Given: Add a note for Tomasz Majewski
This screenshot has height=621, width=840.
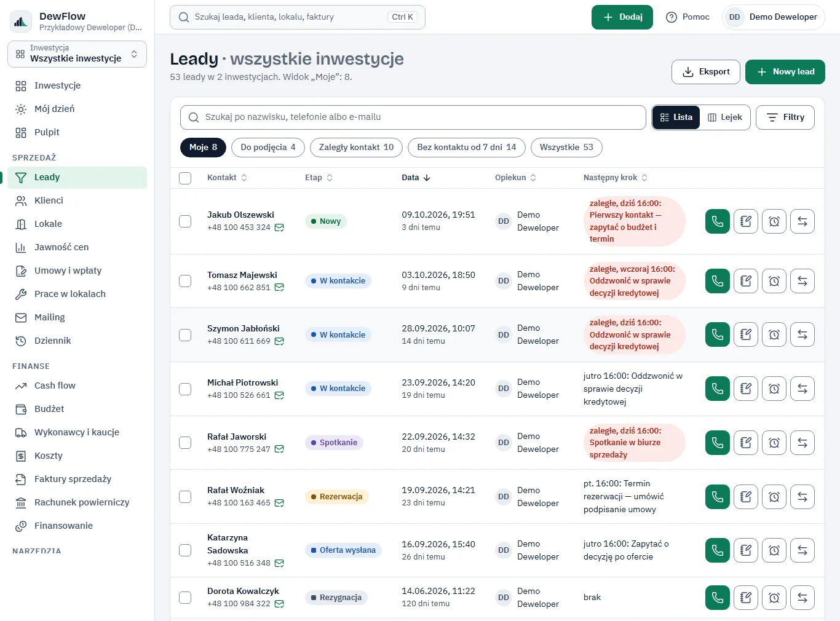Looking at the screenshot, I should point(746,281).
